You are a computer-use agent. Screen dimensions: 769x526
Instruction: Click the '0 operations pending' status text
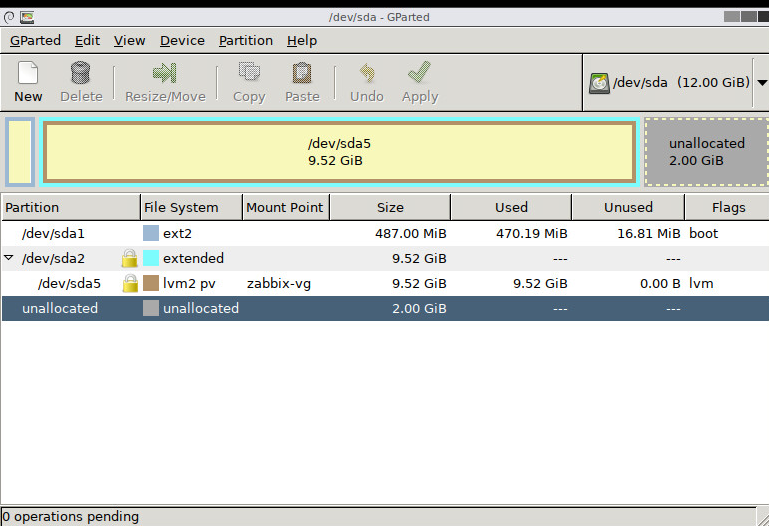pos(70,516)
